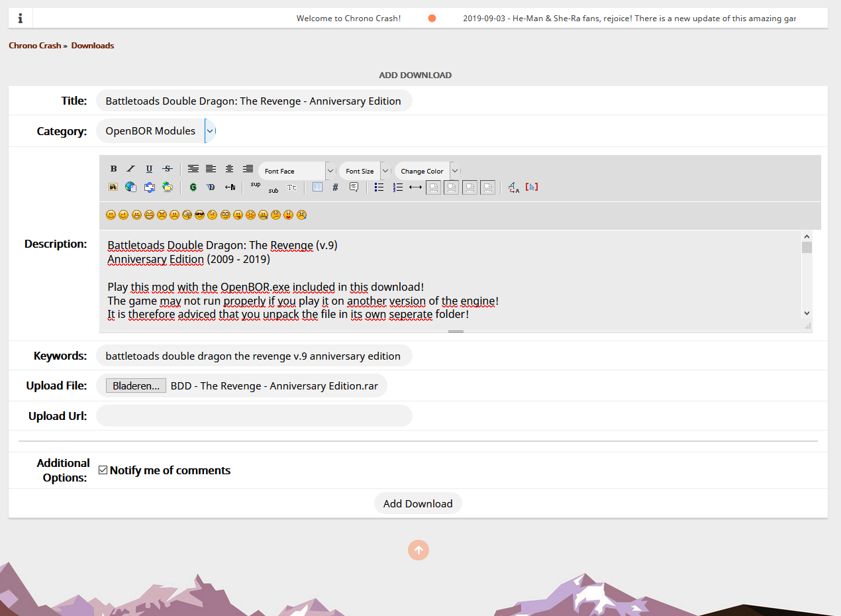The width and height of the screenshot is (841, 616).
Task: Insert the angry face emoticon
Action: [x=162, y=215]
